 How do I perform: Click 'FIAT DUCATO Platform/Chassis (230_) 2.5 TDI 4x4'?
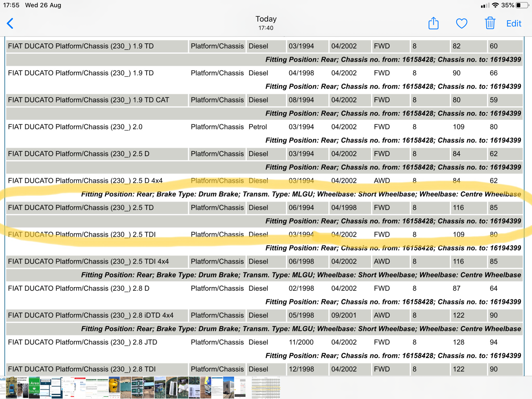[x=89, y=261]
